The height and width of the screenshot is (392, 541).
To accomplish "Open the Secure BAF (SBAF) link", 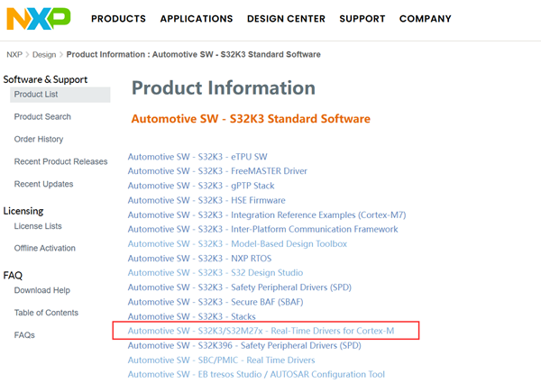I will point(215,302).
